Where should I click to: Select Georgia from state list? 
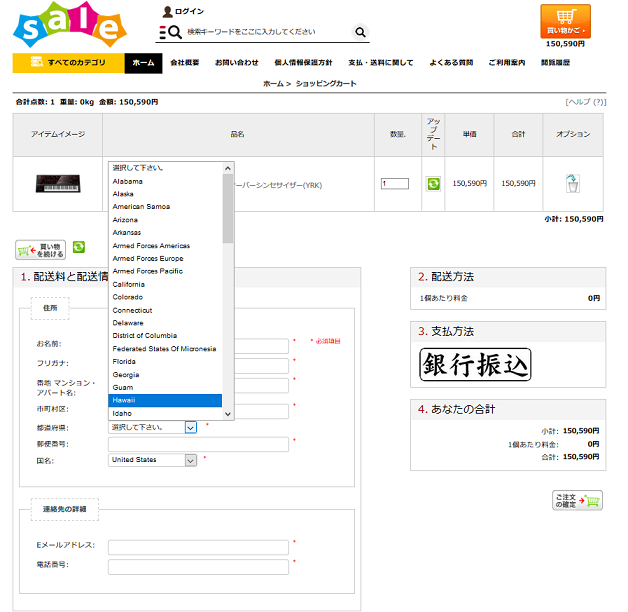(x=165, y=374)
